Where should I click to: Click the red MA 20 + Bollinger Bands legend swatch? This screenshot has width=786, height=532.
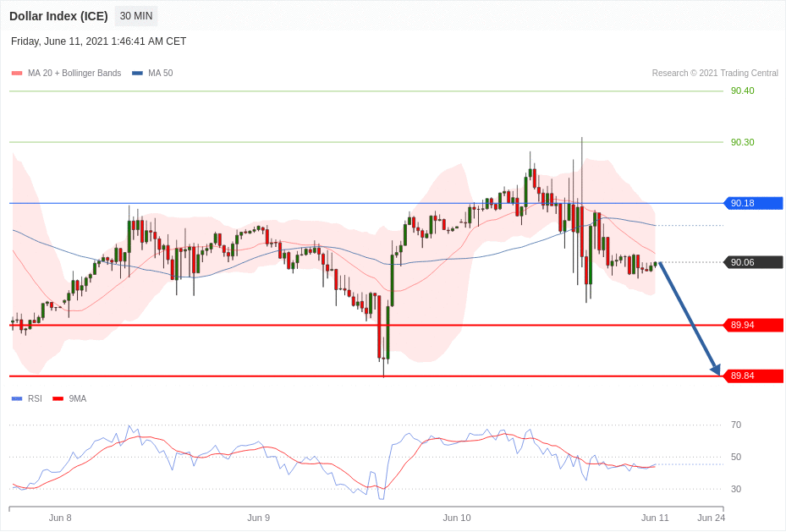pos(17,74)
